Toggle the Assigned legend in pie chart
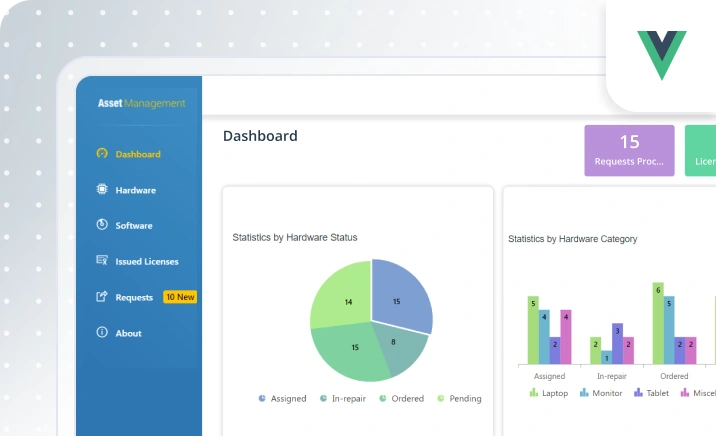716x436 pixels. click(282, 399)
